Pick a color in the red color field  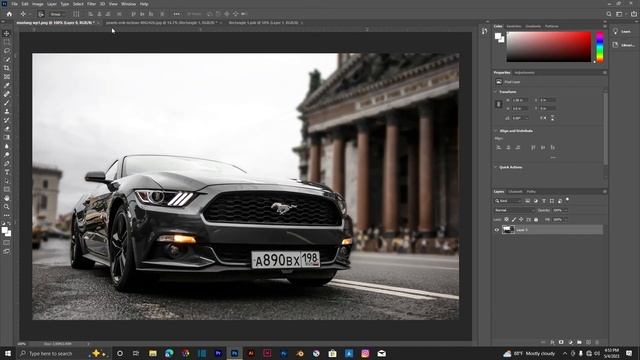549,47
